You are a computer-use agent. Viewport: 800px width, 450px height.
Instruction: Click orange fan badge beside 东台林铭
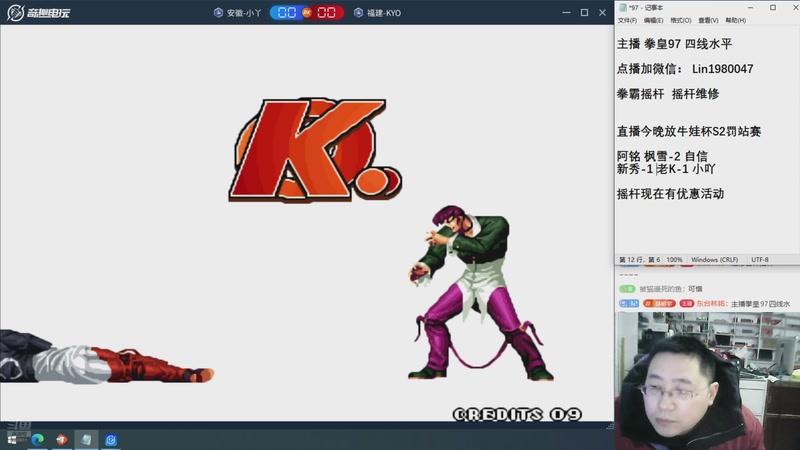(x=659, y=304)
